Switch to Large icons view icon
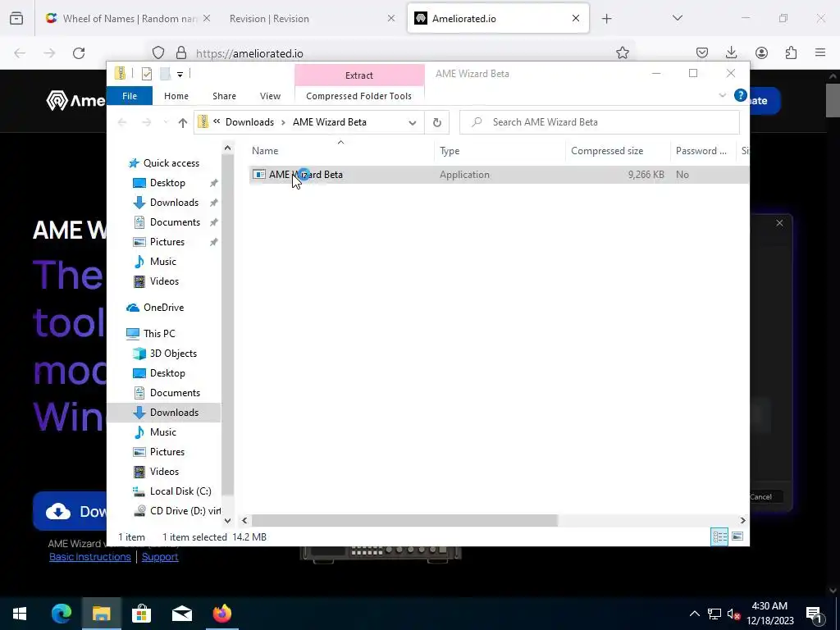Image resolution: width=840 pixels, height=630 pixels. [x=737, y=536]
